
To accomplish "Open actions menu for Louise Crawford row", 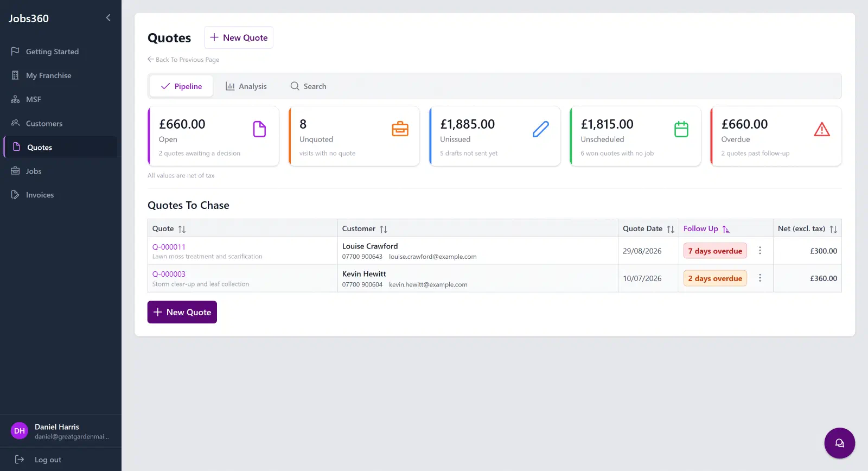I will pos(759,251).
